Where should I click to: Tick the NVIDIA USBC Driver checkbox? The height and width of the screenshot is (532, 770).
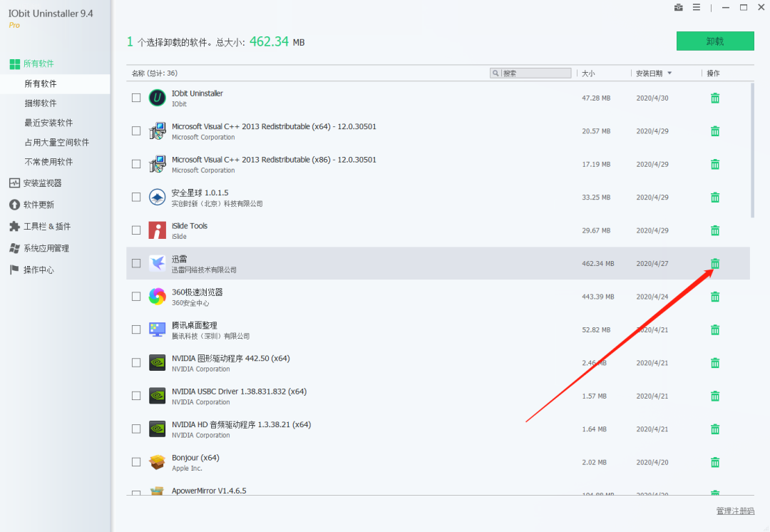pos(136,396)
